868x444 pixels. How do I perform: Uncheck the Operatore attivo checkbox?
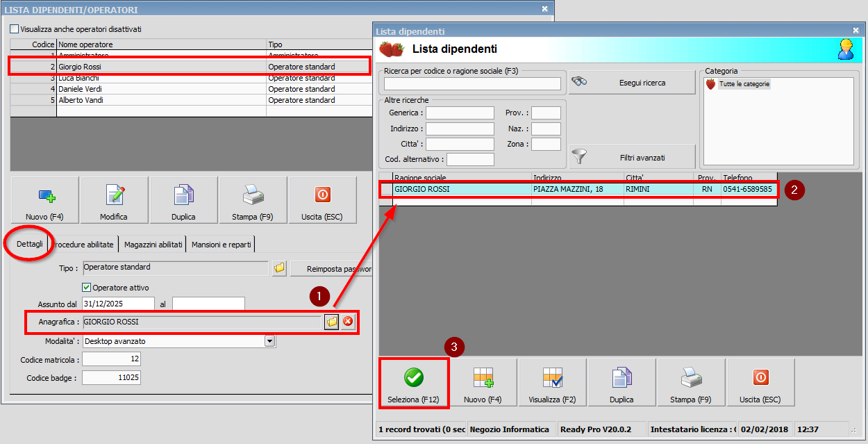pyautogui.click(x=86, y=287)
